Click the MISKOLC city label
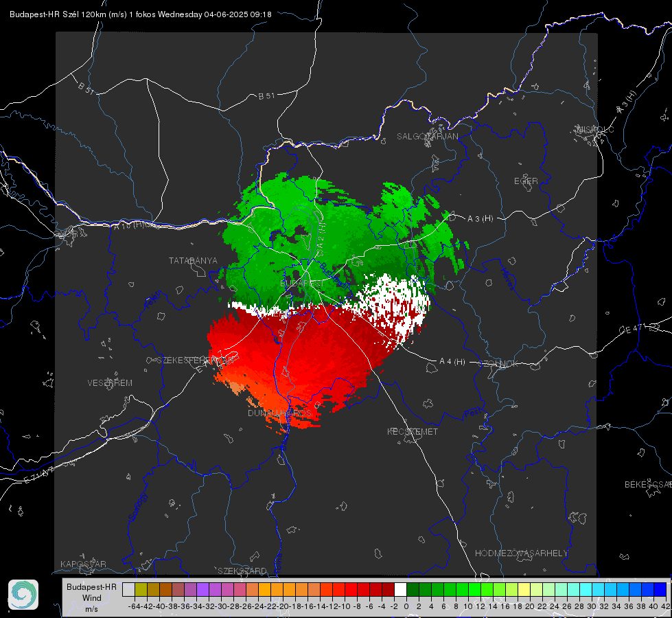 coord(595,129)
